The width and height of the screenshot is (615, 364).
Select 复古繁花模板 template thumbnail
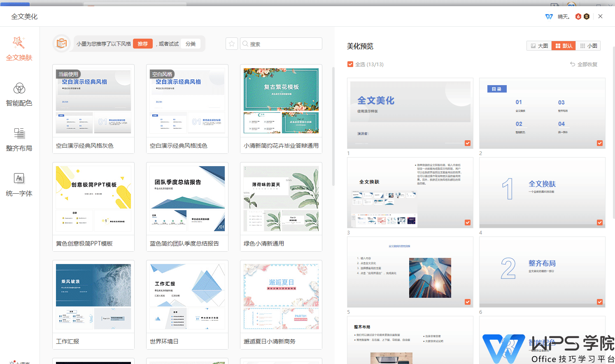coord(281,101)
